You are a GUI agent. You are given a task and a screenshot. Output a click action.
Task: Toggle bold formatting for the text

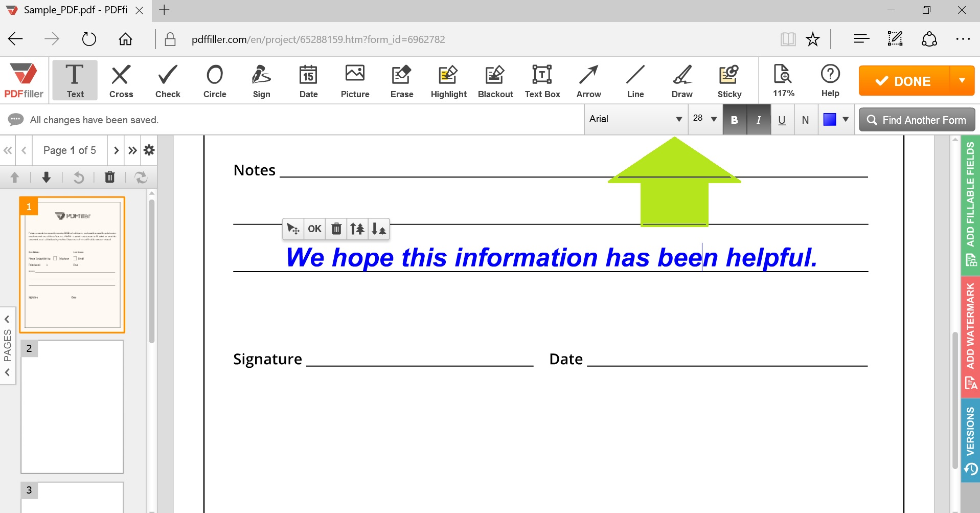[734, 119]
